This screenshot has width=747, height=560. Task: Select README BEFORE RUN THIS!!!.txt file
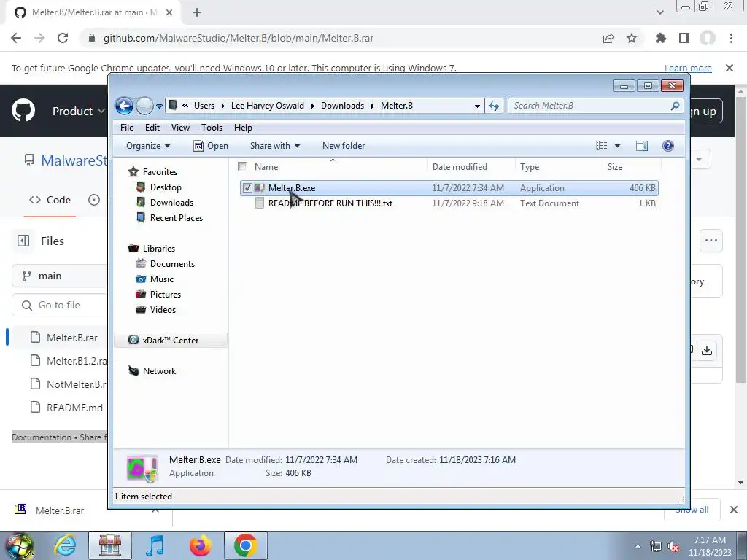coord(330,203)
